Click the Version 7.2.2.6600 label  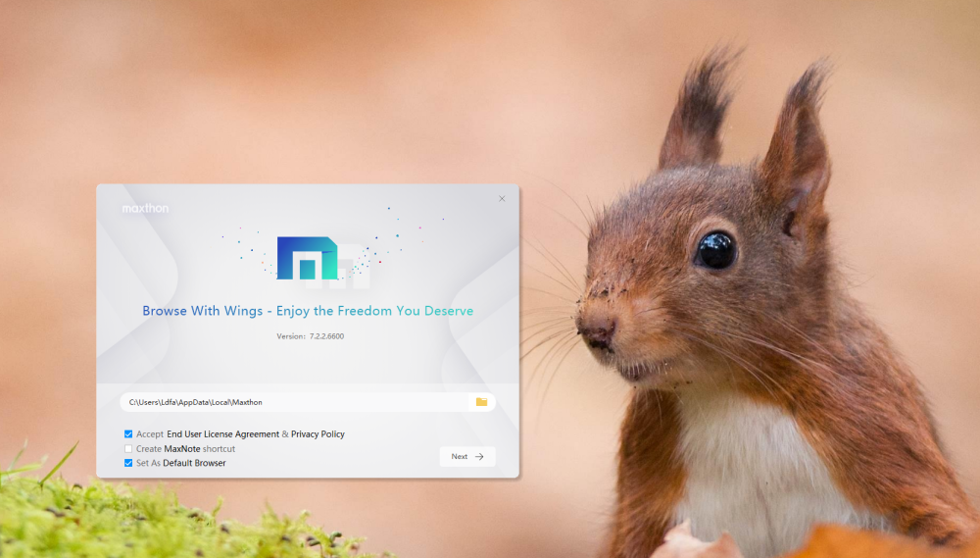(x=310, y=336)
